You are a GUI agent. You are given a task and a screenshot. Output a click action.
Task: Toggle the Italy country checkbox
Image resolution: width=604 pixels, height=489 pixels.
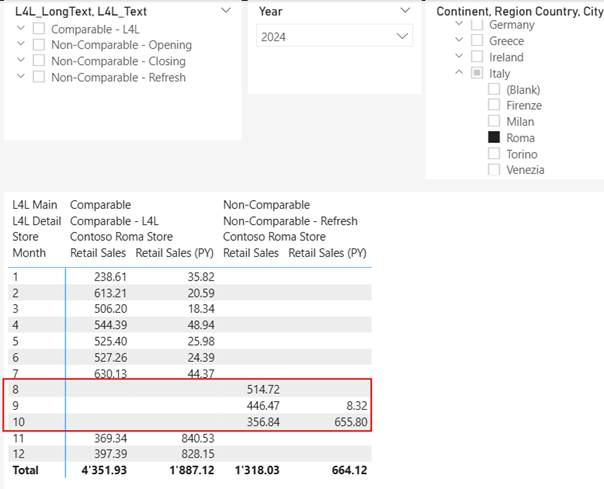point(477,74)
